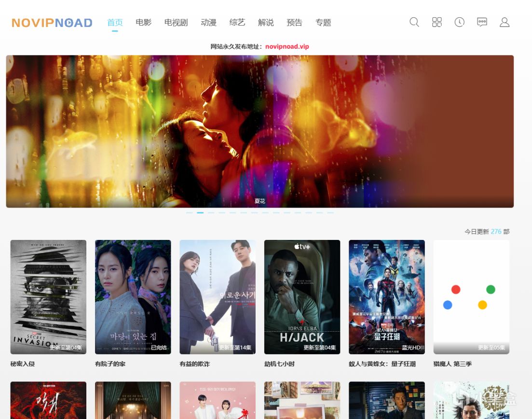The width and height of the screenshot is (532, 419).
Task: Open the 有院子的家 poster
Action: 133,297
